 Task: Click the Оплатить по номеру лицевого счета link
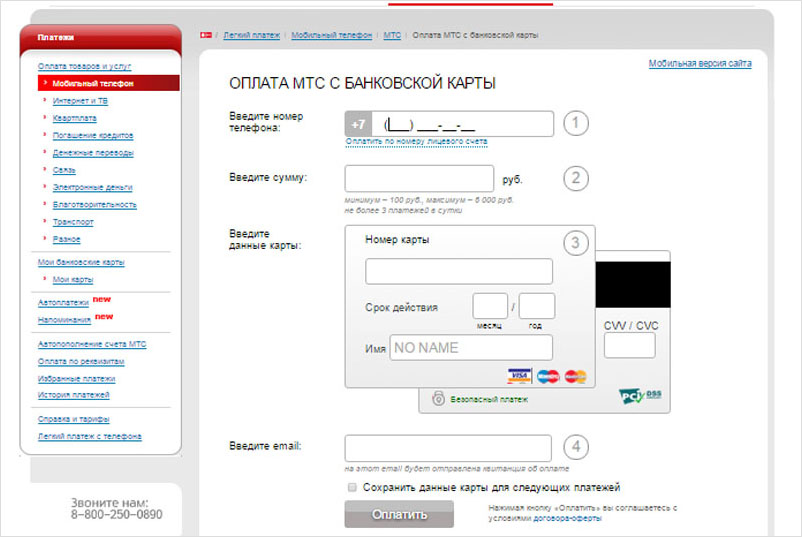point(417,142)
